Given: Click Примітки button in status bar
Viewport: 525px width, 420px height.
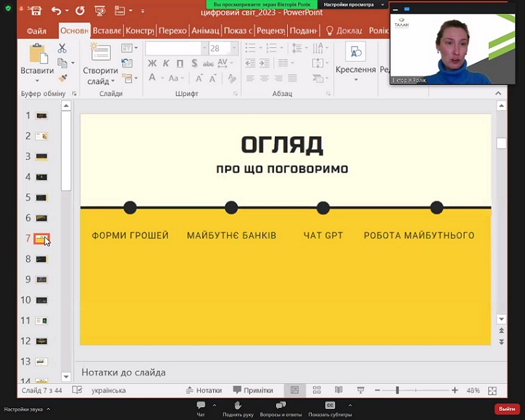Looking at the screenshot, I should [253, 390].
